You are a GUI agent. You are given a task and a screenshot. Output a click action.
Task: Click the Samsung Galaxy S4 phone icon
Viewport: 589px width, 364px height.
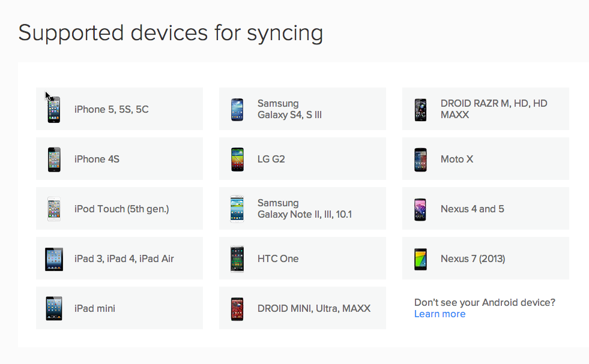pos(237,110)
